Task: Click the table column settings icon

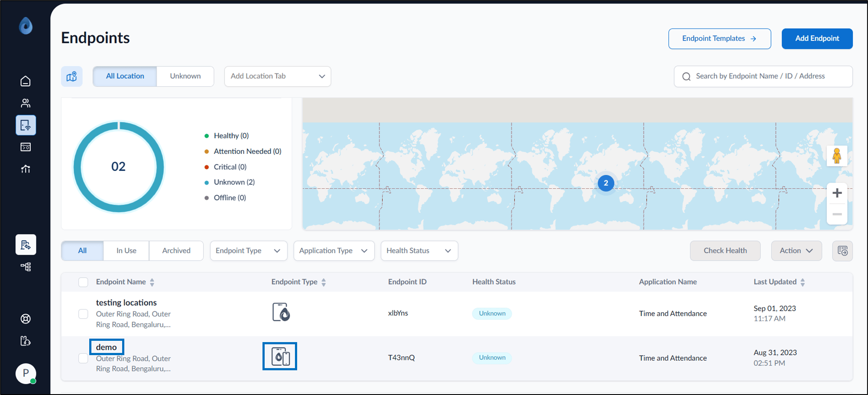Action: [842, 251]
